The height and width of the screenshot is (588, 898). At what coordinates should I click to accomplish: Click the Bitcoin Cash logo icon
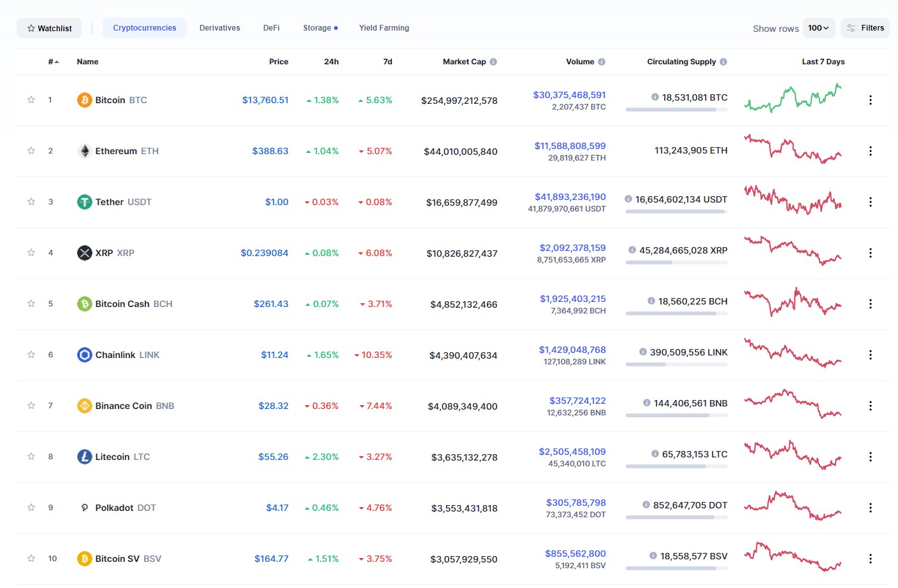coord(84,304)
